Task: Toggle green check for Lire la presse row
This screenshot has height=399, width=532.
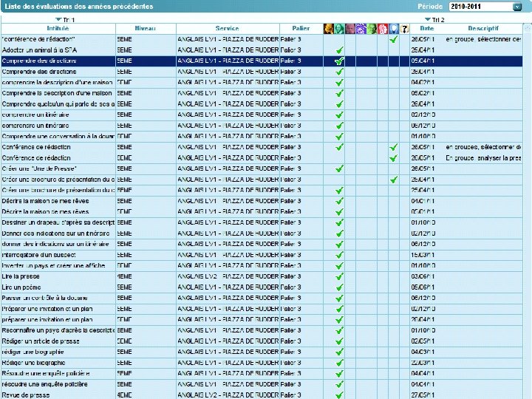Action: click(x=339, y=276)
